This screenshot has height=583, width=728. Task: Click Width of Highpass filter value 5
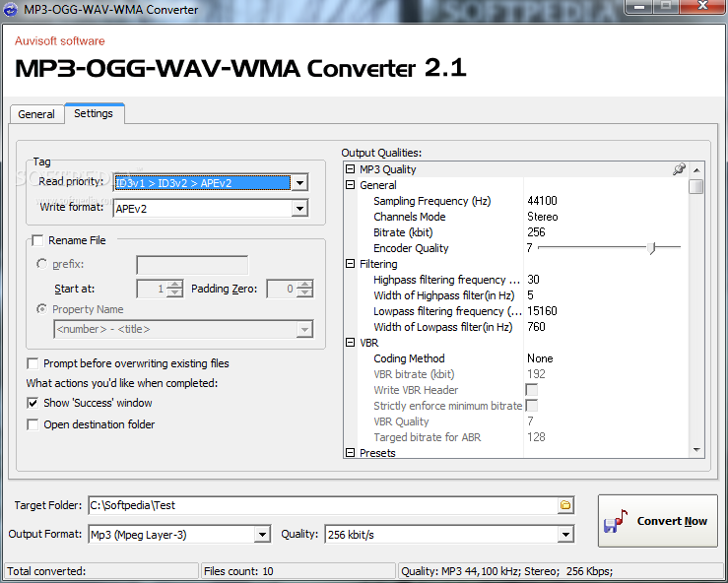[x=531, y=295]
